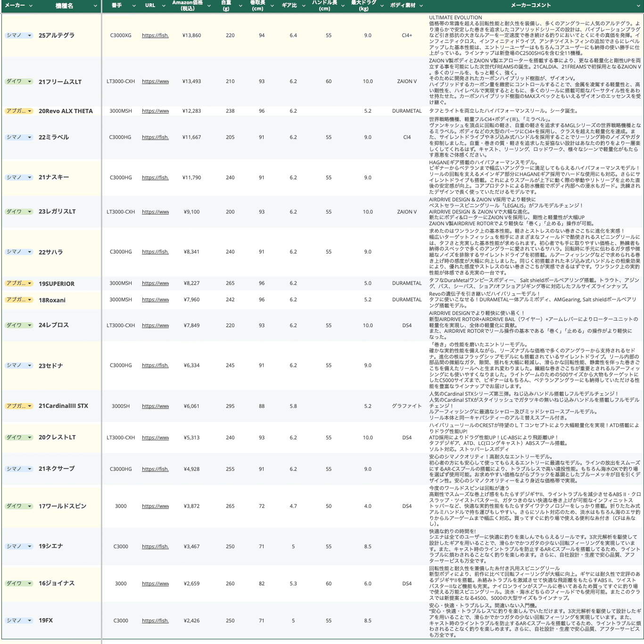Screen dimensions: 644x644
Task: Follow the URL link for 19シエナ
Action: (155, 546)
